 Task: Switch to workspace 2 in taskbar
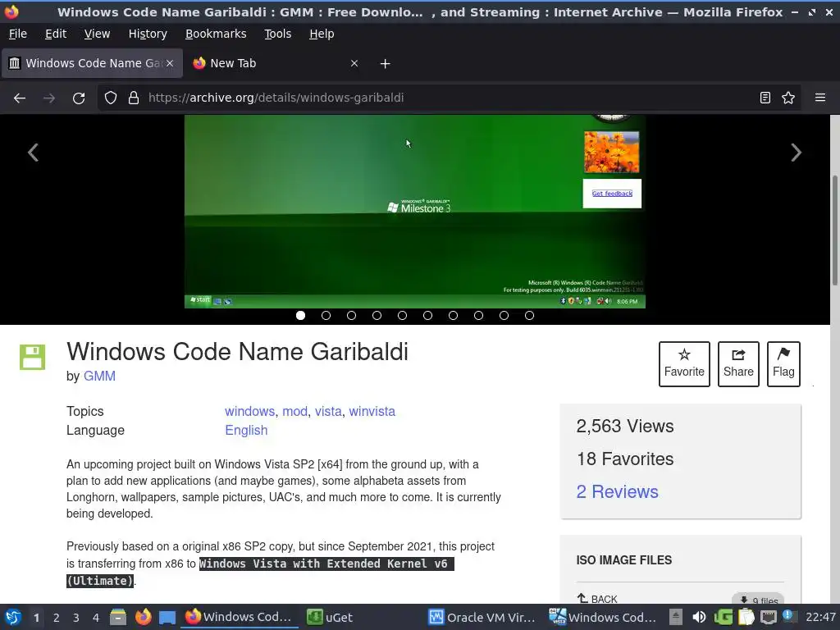[x=57, y=618]
